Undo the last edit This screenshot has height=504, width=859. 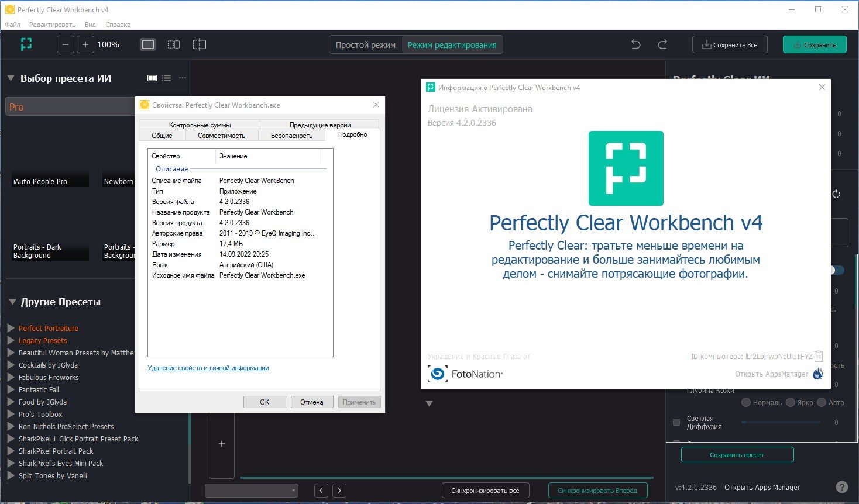click(636, 44)
